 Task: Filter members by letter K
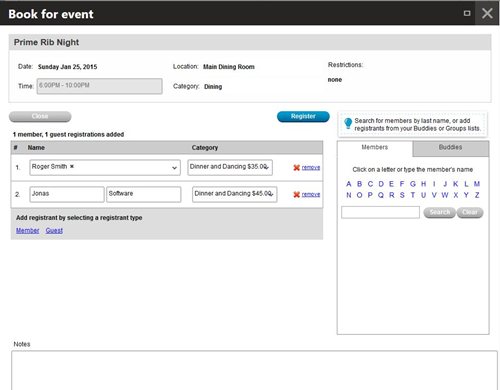point(455,184)
